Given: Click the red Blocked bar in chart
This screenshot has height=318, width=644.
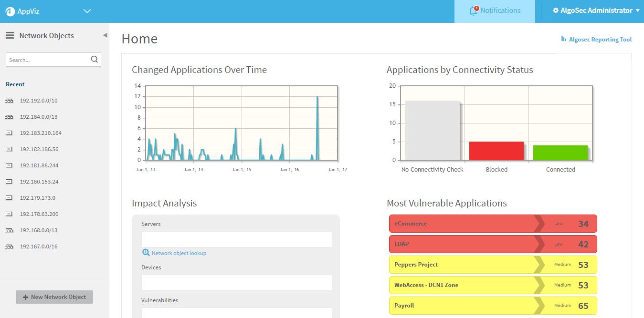Looking at the screenshot, I should pos(496,151).
